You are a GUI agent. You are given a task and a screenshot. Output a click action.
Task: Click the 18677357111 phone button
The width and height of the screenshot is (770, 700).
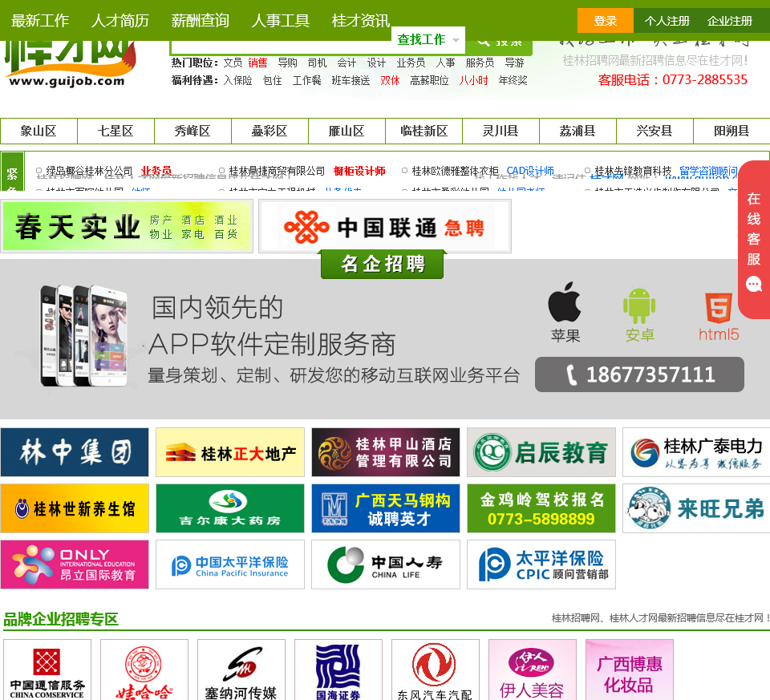(639, 374)
